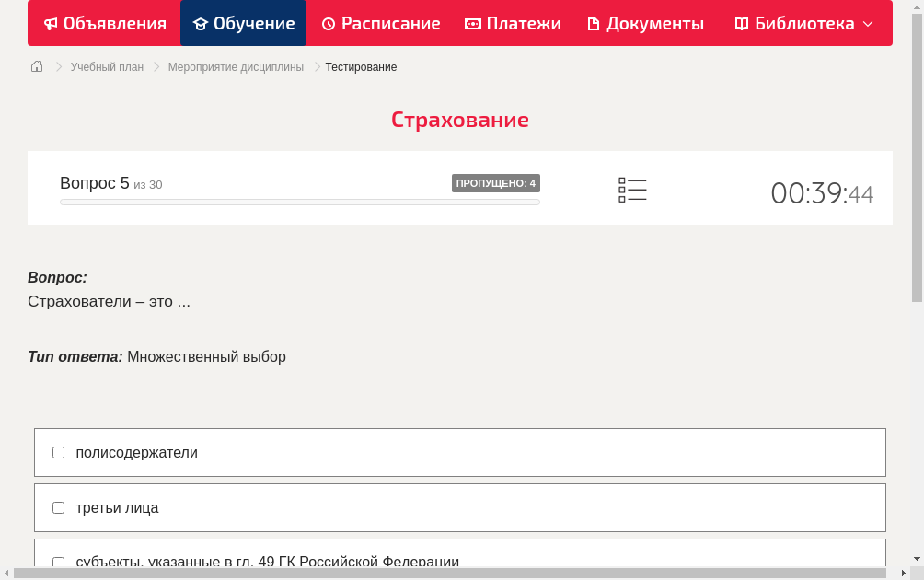
Task: Check the полисодержатели answer checkbox
Action: click(58, 452)
